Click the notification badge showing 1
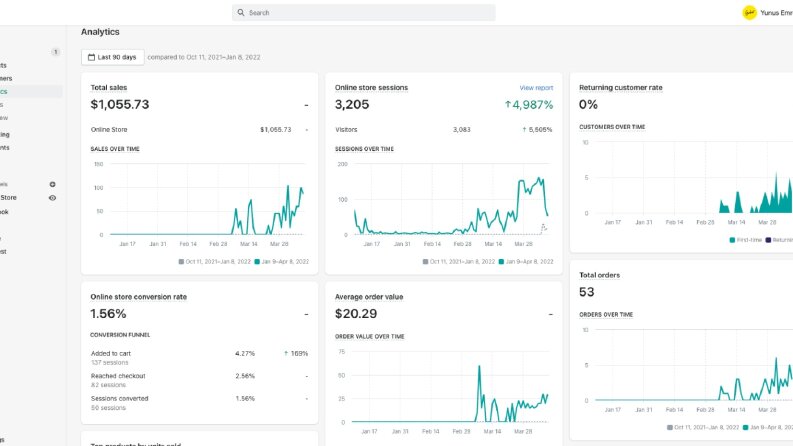 click(x=56, y=52)
